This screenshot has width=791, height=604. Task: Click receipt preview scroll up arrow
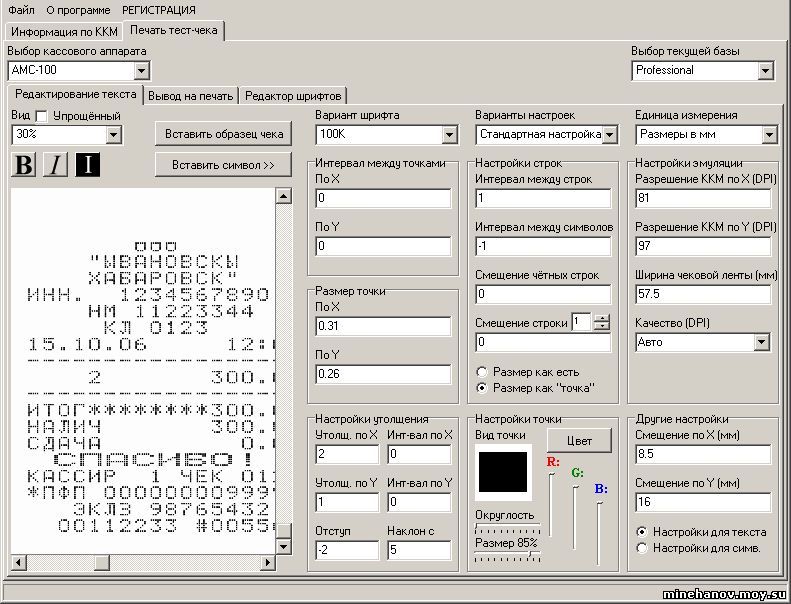point(284,196)
